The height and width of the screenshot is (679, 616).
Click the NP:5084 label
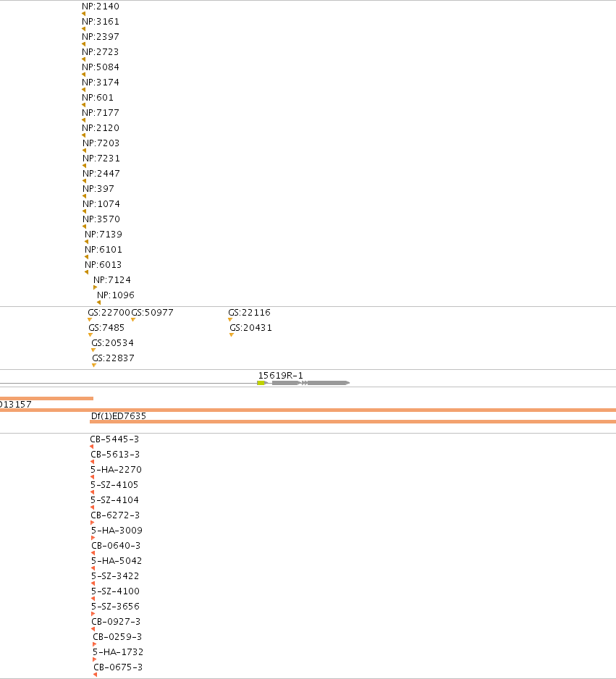point(101,67)
